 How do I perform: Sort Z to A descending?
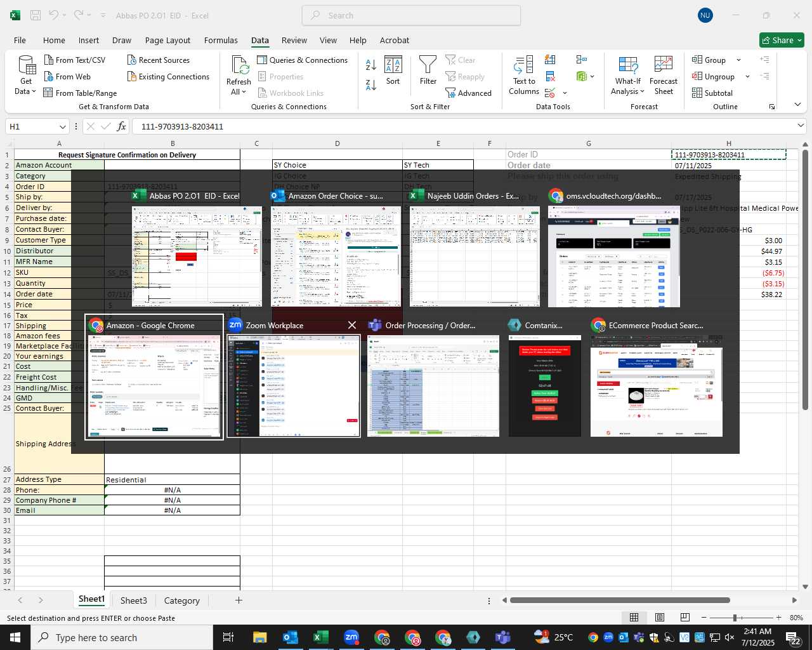click(371, 85)
